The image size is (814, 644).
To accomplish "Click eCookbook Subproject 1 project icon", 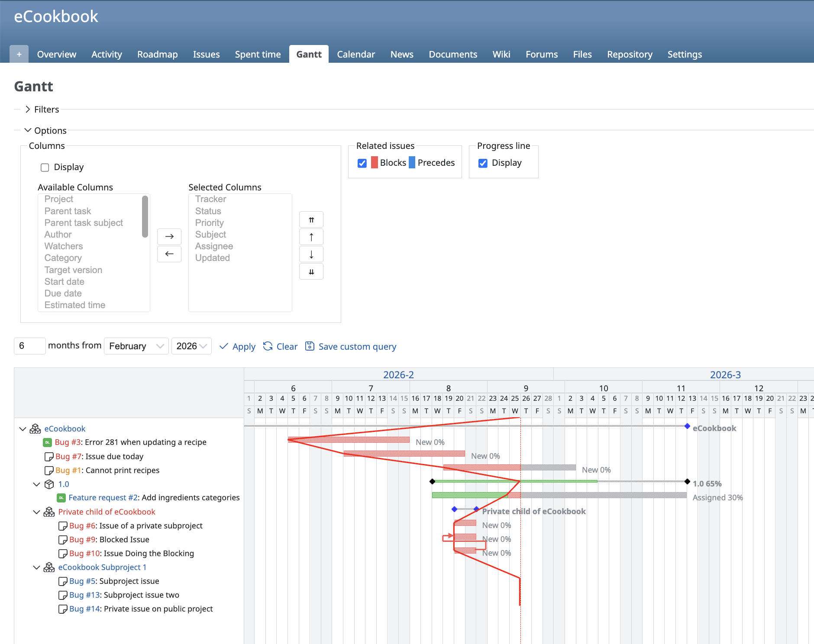I will (49, 567).
